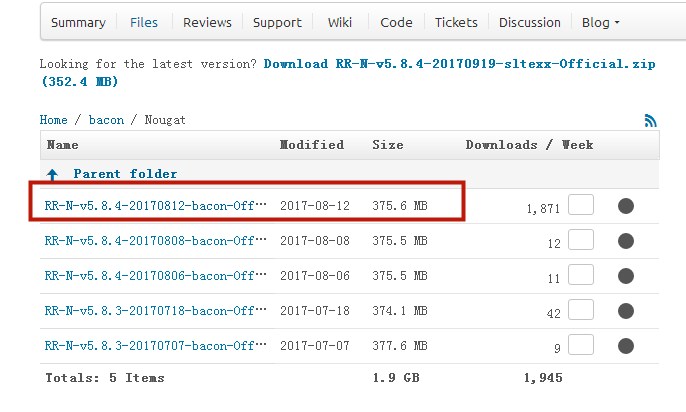
Task: Download RR-N-v5.8.4-20170808-bacon file
Action: tap(155, 241)
